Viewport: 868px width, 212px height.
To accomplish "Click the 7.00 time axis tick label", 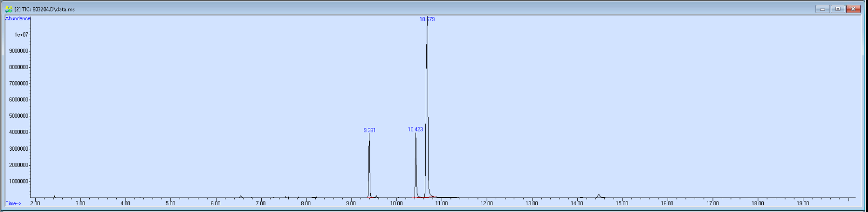I will coord(261,204).
